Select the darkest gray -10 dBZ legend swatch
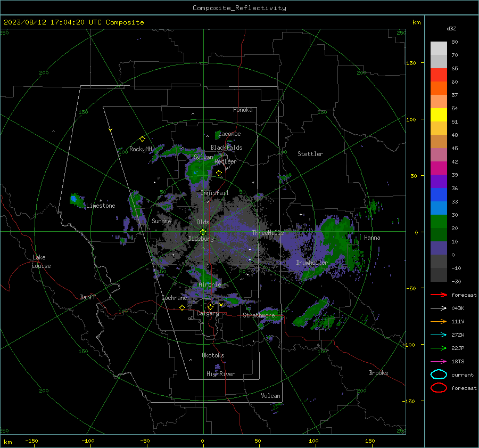 point(439,275)
